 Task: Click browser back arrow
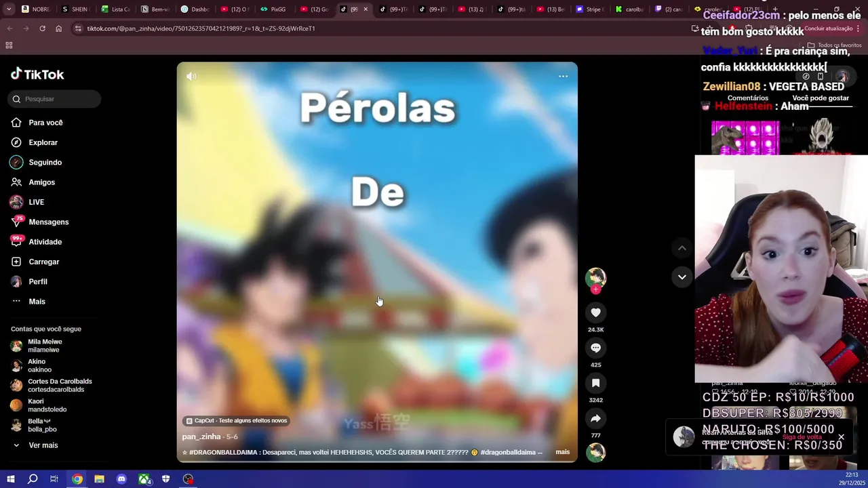point(9,28)
